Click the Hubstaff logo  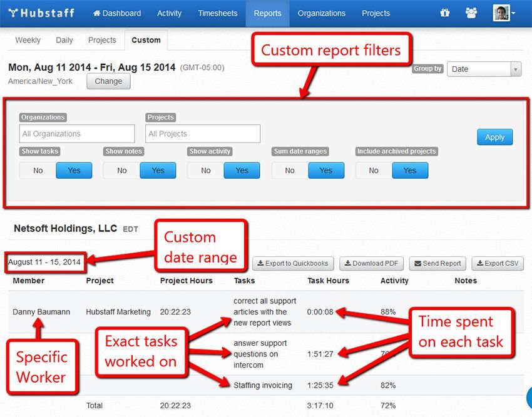pos(41,13)
